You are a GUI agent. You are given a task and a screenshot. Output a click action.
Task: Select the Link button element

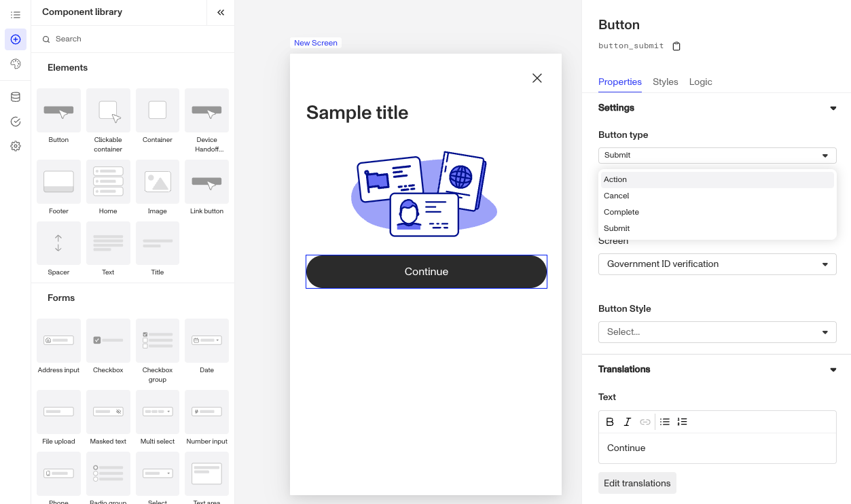point(206,187)
